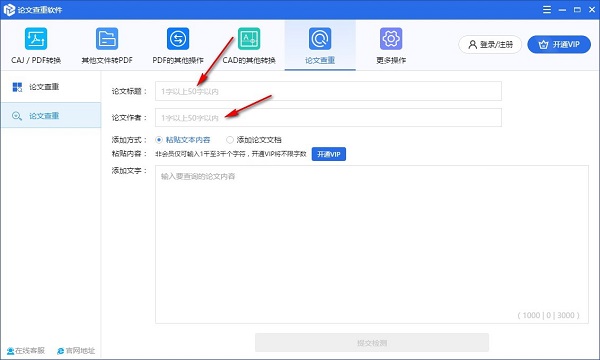Open the 其他文件转PDF folder icon
Screen dimensions: 600x360
107,39
